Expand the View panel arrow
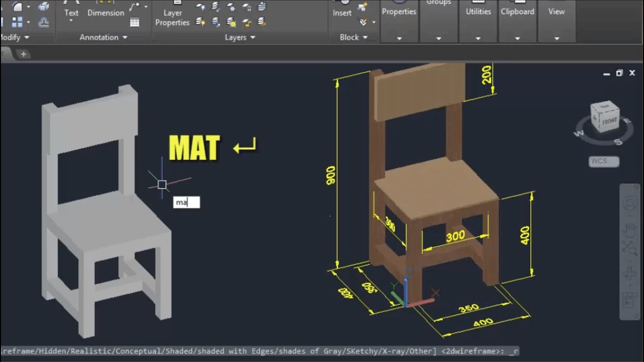 [x=556, y=38]
